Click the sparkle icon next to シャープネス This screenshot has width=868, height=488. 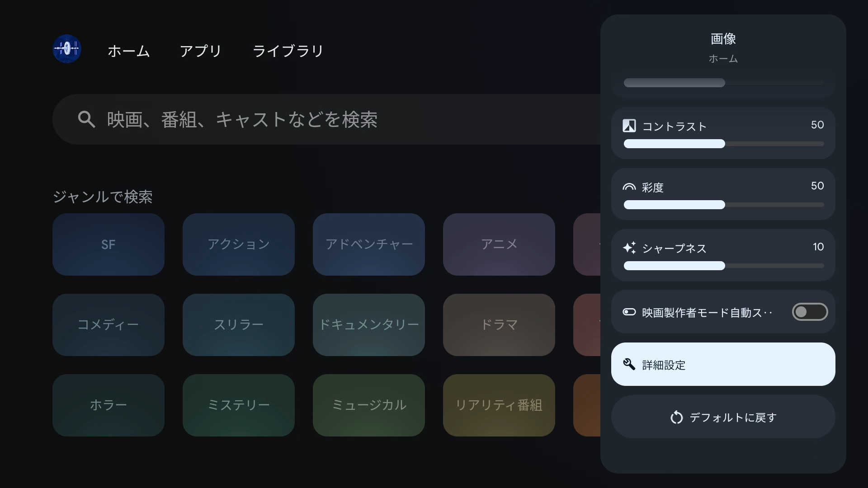tap(630, 248)
